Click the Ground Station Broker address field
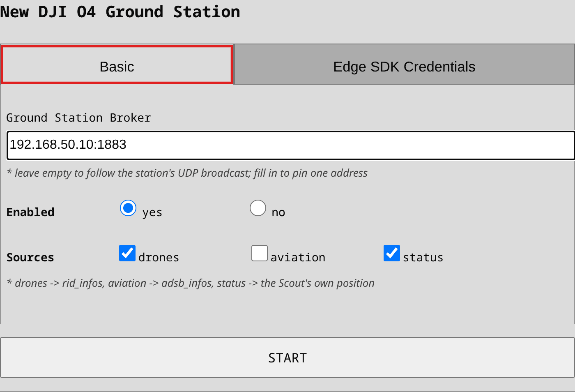Viewport: 575px width, 392px height. click(x=291, y=145)
